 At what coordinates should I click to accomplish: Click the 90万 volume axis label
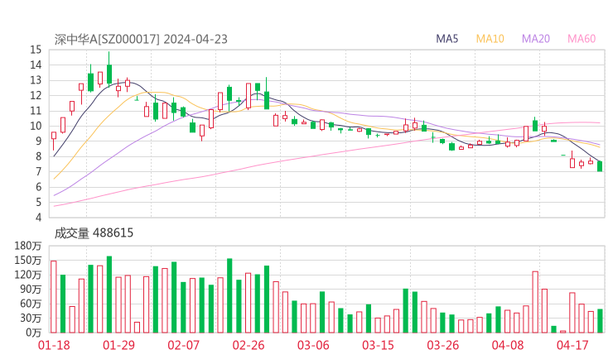pos(31,289)
